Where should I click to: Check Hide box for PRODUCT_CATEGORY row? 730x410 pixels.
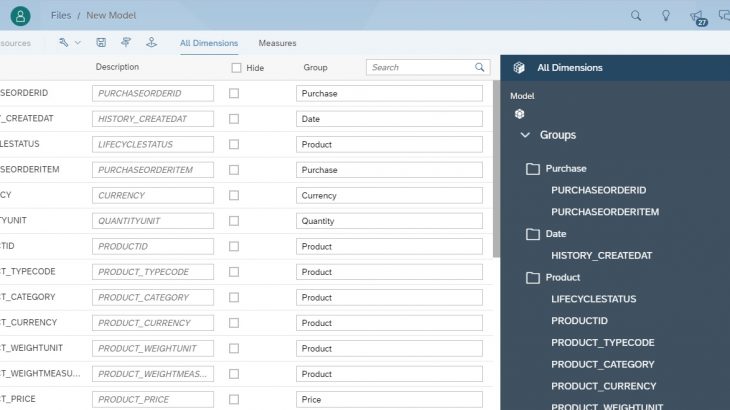[234, 297]
